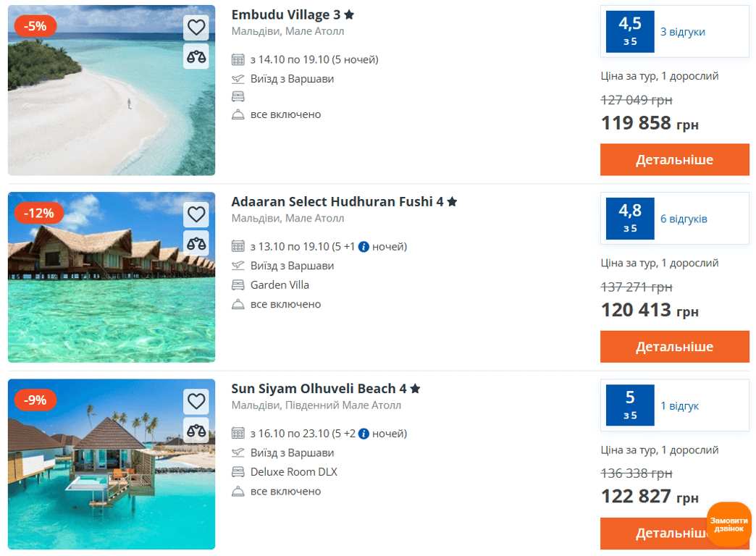Click the crossed-out 136 338 грн old price
The image size is (756, 556).
[x=636, y=473]
